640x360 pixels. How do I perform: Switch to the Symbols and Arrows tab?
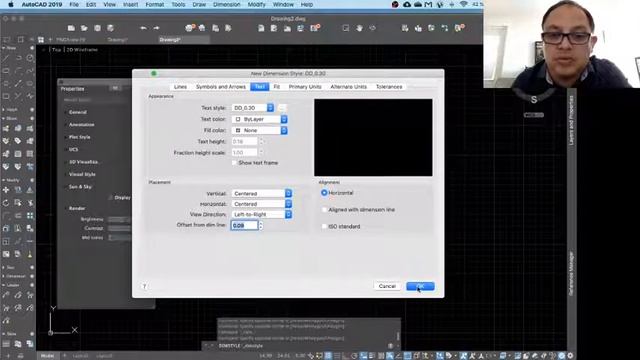[x=220, y=87]
